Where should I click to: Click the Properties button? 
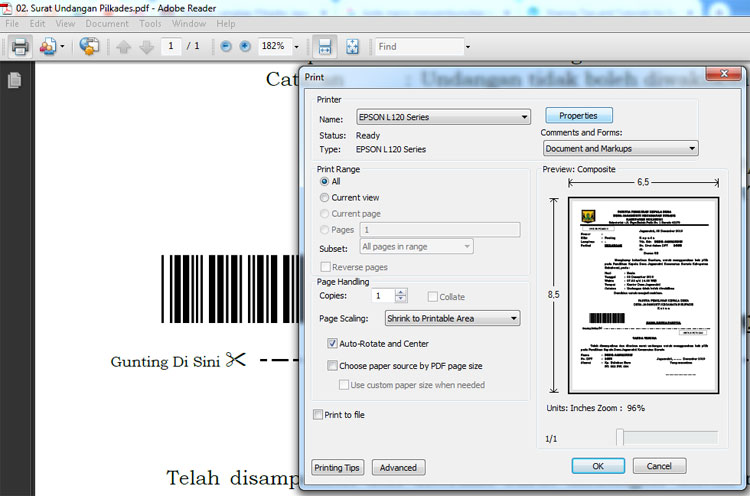point(579,116)
